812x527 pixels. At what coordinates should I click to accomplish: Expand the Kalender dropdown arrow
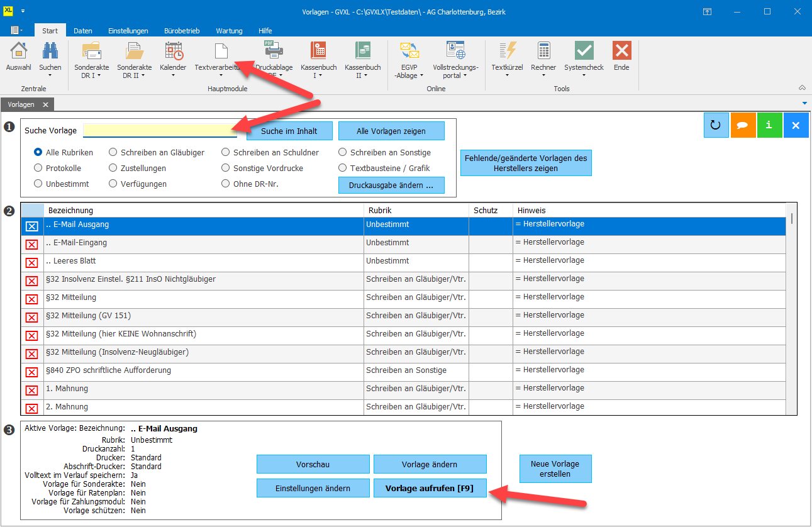click(173, 76)
